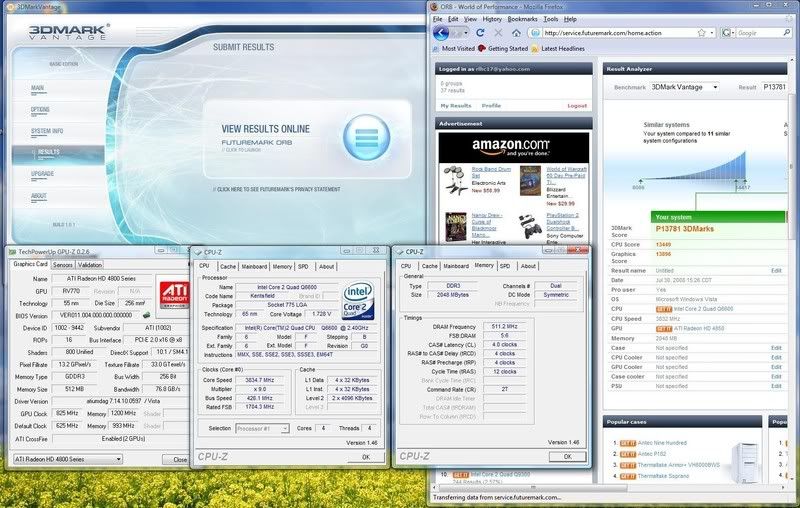
Task: Open System Info section in 3DMark Vantage
Action: pos(47,131)
